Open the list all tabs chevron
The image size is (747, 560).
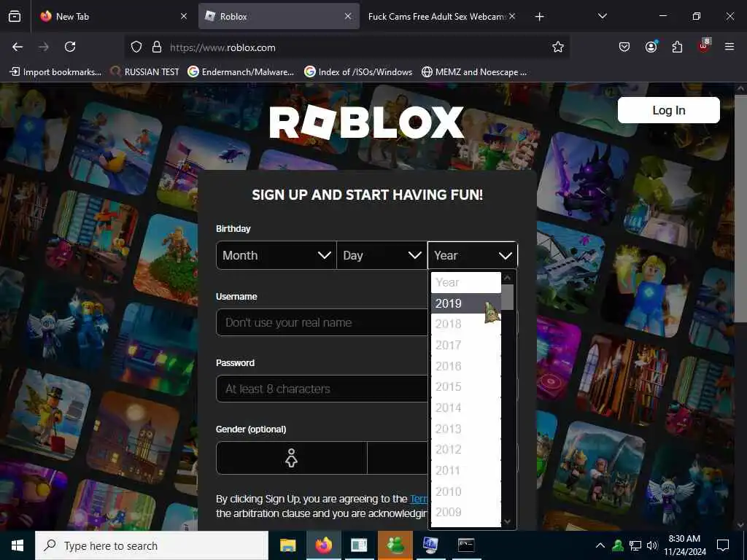(x=602, y=16)
